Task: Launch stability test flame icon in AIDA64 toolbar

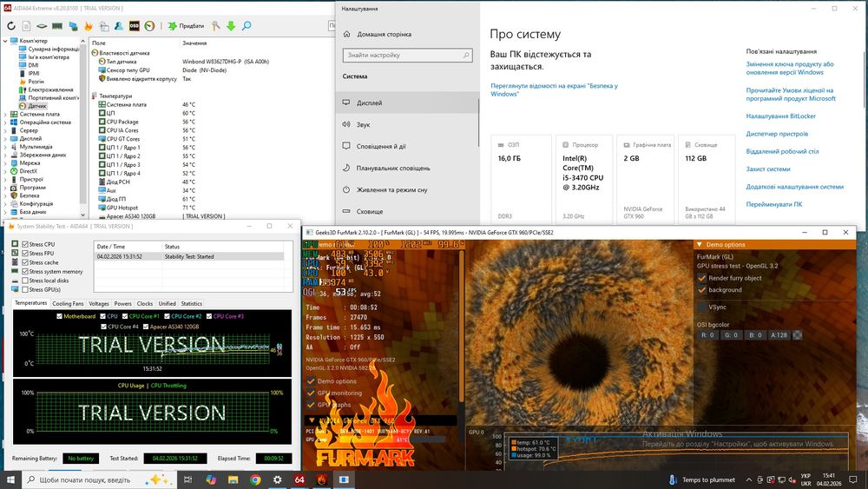Action: pyautogui.click(x=88, y=26)
